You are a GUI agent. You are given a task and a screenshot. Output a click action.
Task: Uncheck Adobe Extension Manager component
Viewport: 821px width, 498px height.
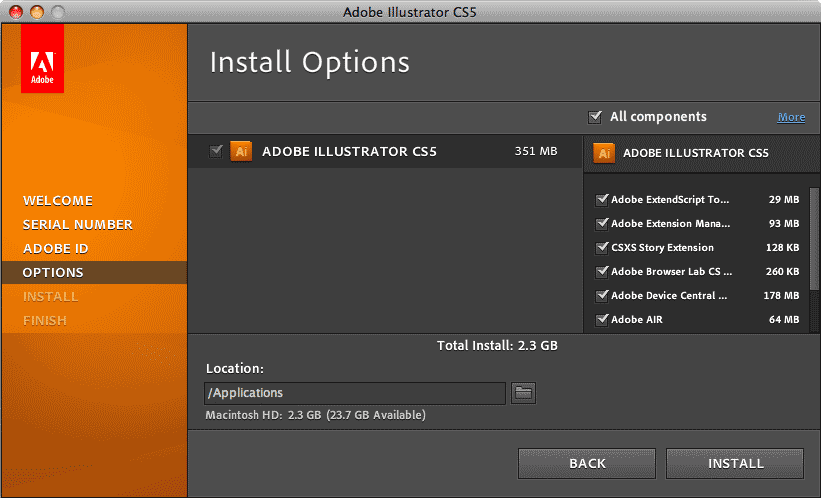[x=602, y=224]
